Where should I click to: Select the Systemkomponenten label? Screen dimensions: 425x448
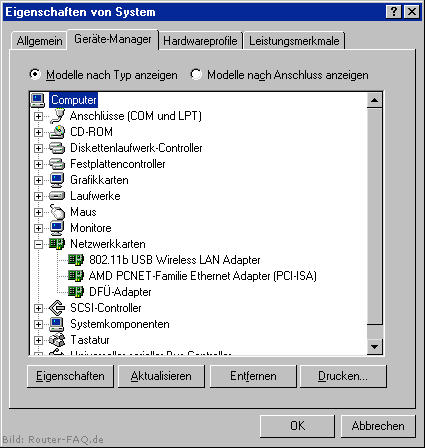(120, 324)
